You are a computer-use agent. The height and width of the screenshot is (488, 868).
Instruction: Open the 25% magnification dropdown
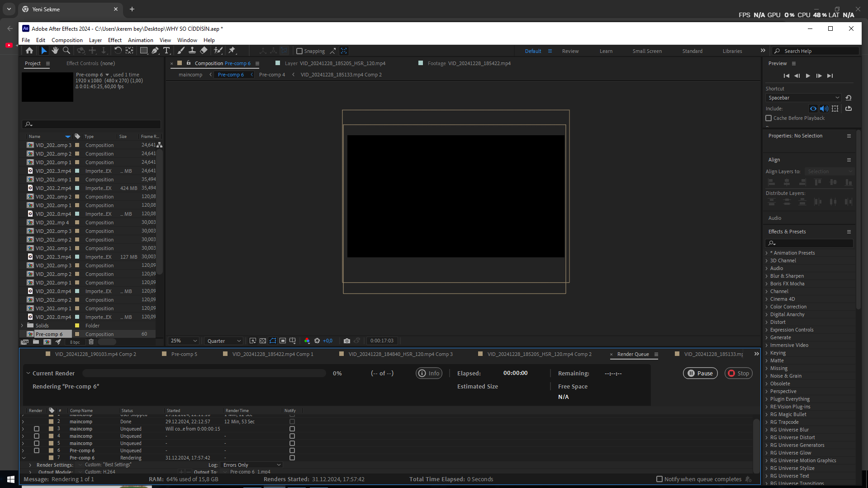pyautogui.click(x=184, y=341)
